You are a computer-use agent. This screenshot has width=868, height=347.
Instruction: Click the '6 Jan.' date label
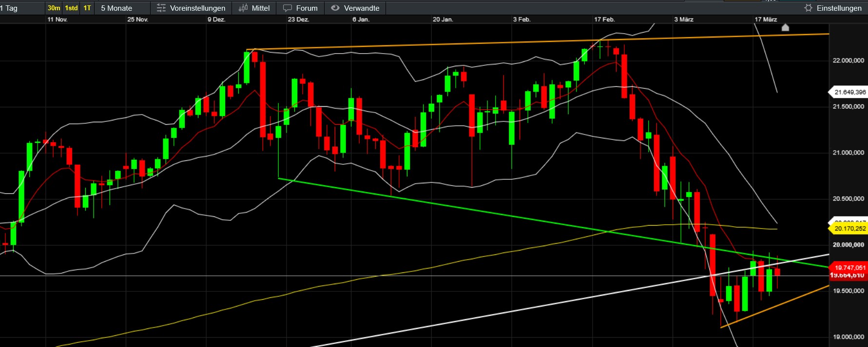361,19
